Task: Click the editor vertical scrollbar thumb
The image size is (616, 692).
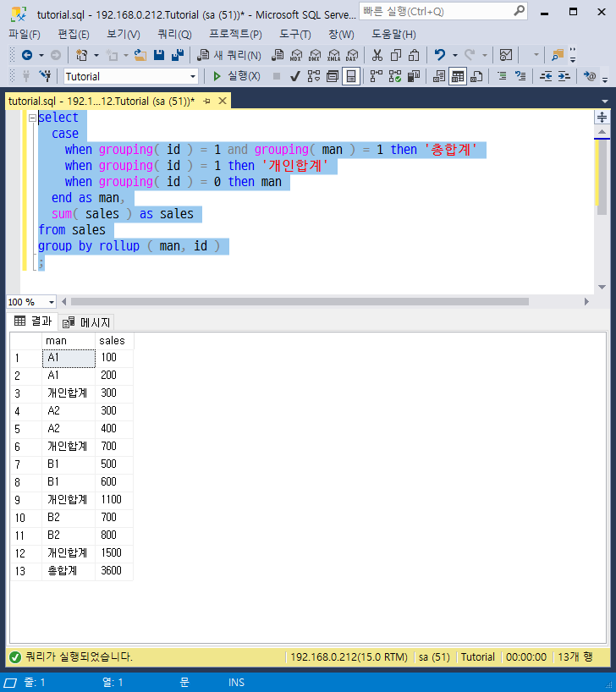Action: click(602, 177)
